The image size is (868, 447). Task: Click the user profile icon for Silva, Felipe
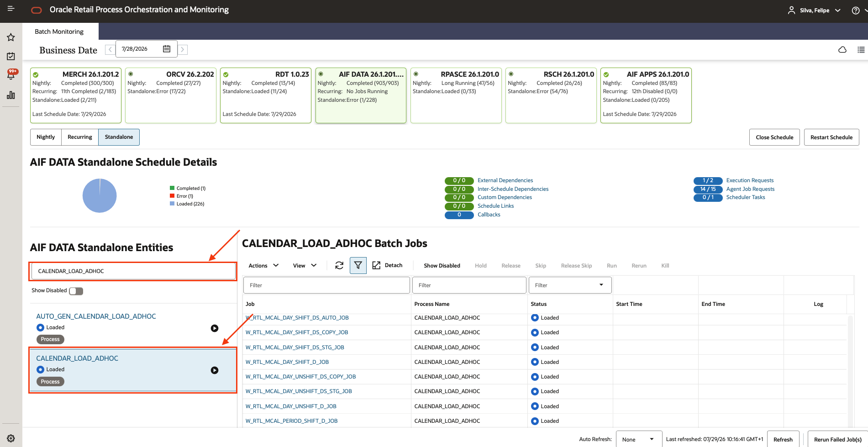pyautogui.click(x=791, y=10)
